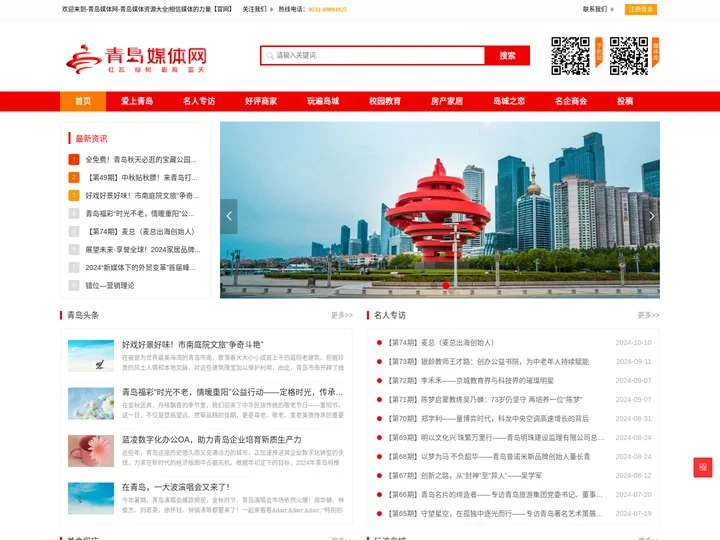Image resolution: width=720 pixels, height=540 pixels.
Task: Open the 投稿 nav item
Action: click(625, 101)
